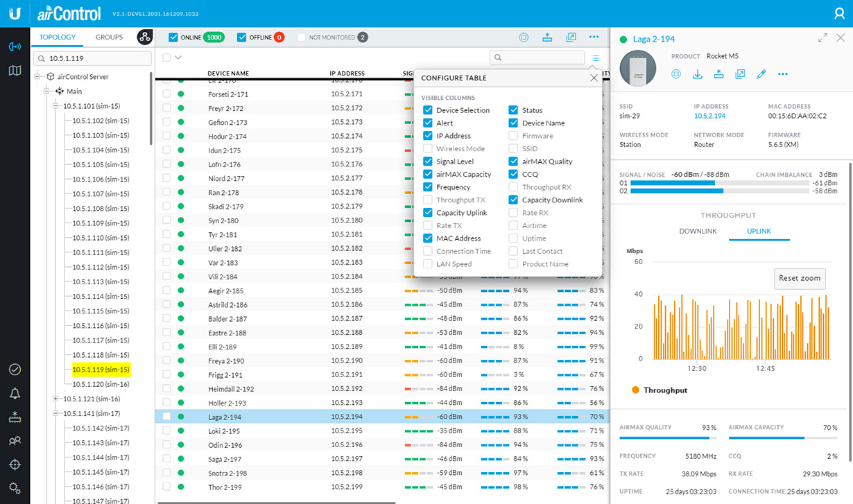Open the select-all dropdown arrow in table header
Image resolution: width=853 pixels, height=504 pixels.
pos(178,58)
